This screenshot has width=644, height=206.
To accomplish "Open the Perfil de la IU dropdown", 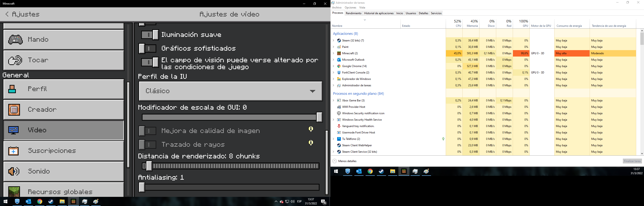I will click(x=230, y=91).
